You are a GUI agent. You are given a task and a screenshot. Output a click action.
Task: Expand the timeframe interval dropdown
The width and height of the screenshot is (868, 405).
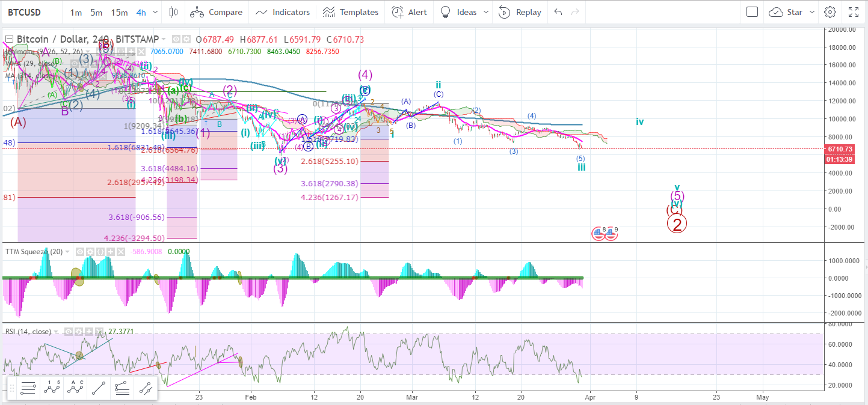pyautogui.click(x=156, y=12)
